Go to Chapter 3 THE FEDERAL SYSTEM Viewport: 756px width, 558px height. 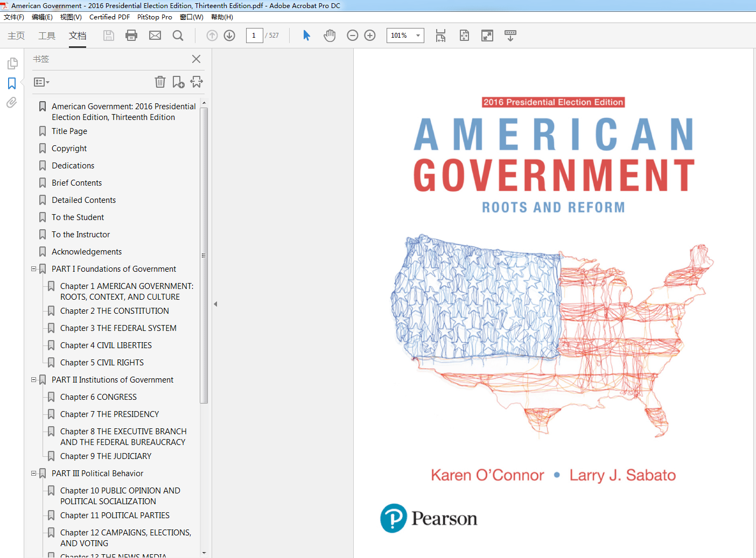118,328
